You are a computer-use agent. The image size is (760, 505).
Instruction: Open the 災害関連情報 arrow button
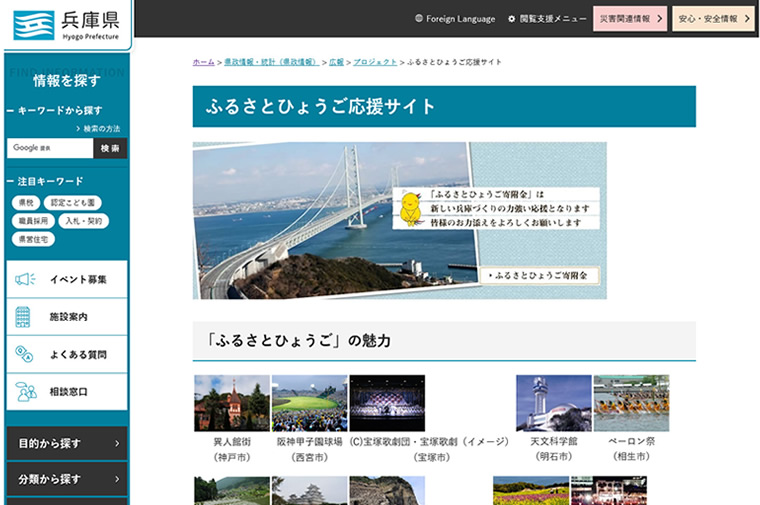(630, 18)
